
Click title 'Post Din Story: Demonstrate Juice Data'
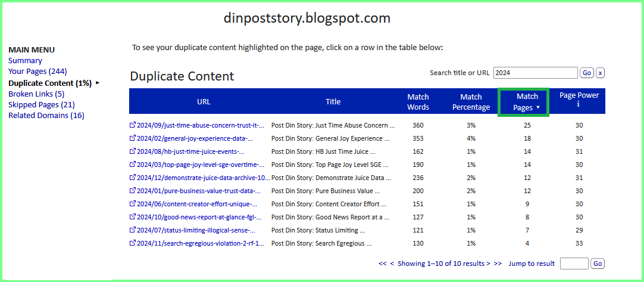click(x=332, y=178)
